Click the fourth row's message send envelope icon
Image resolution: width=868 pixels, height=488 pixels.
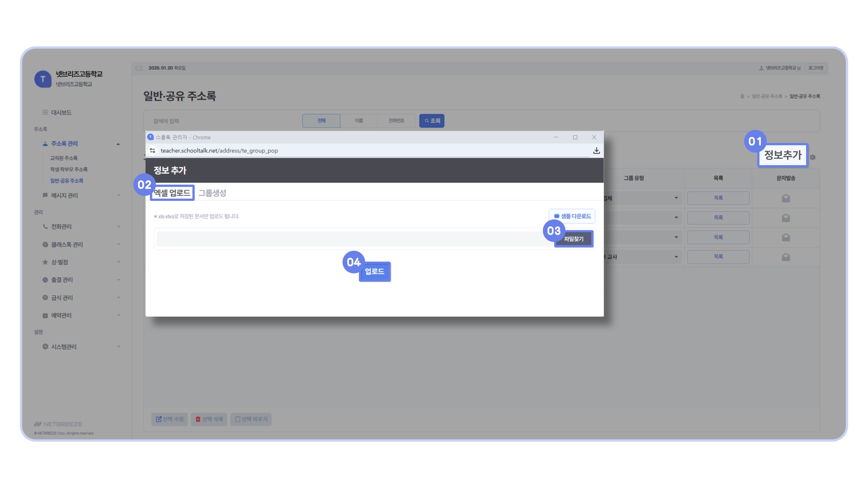(785, 257)
